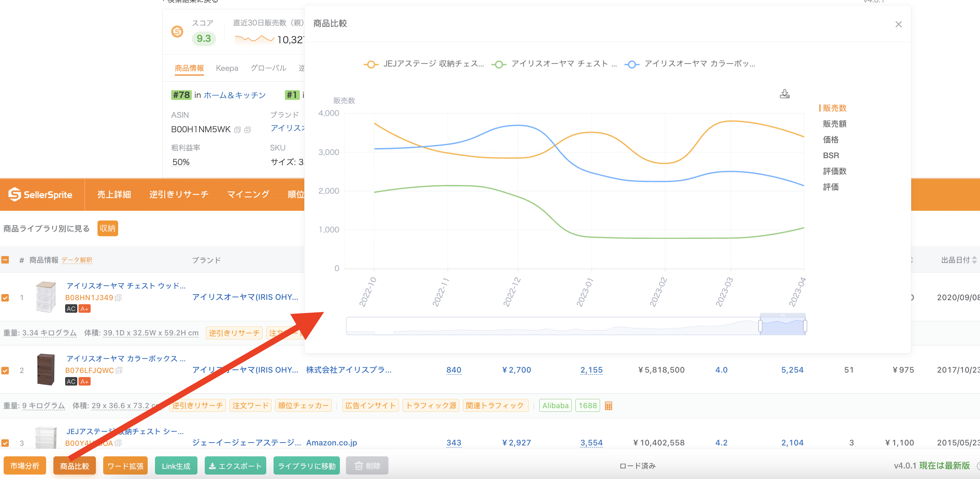The image size is (980, 479).
Task: Click A+ badge under B076LFJQWC
Action: (84, 382)
